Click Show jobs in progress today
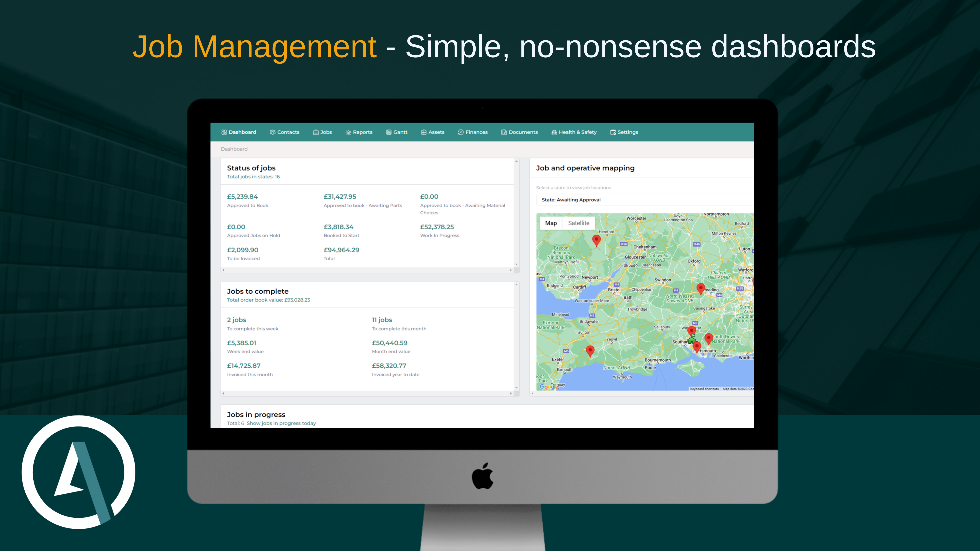The width and height of the screenshot is (980, 551). pos(281,423)
